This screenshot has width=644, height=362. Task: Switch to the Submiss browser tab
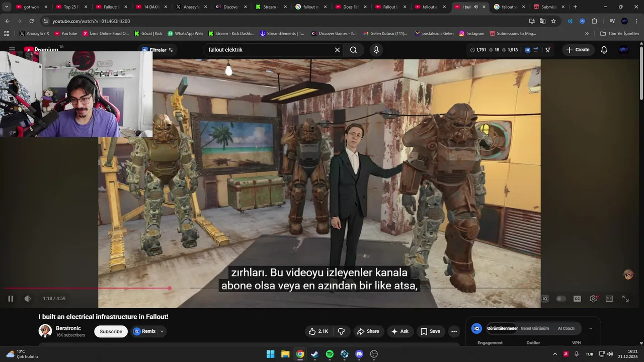[x=548, y=7]
